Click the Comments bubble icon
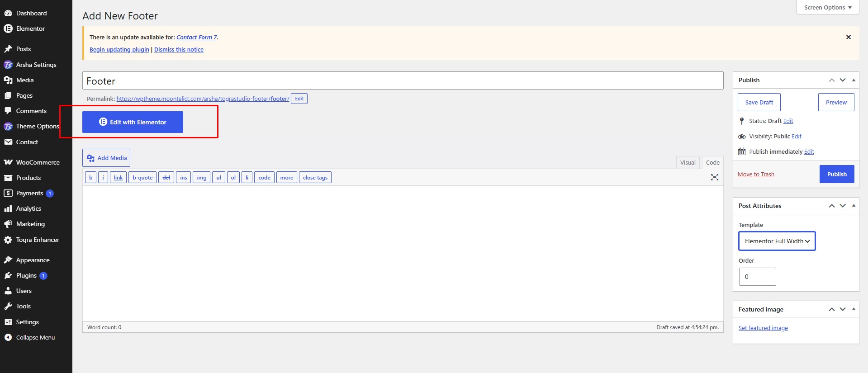The image size is (868, 373). (x=8, y=111)
